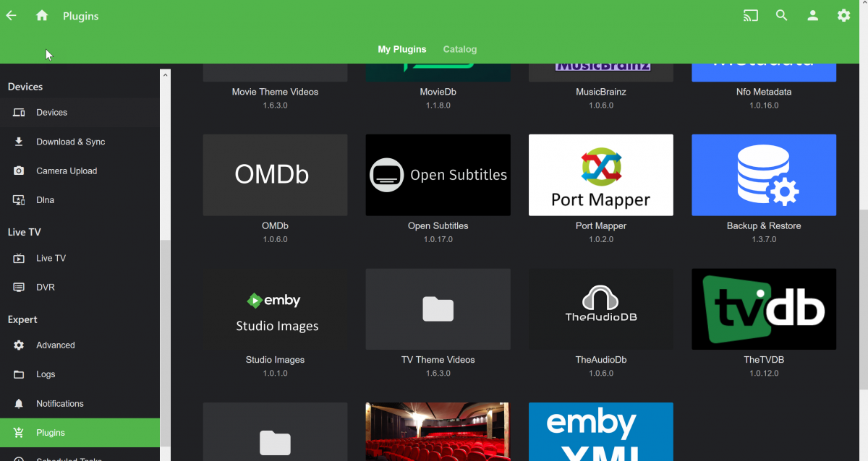Click version 1.0.2.0 under Port Mapper
Viewport: 868px width, 461px height.
[601, 239]
